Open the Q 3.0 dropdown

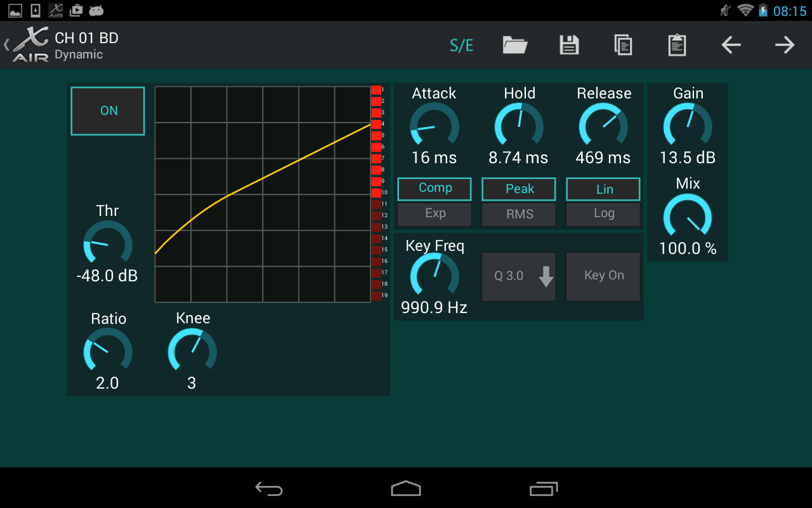click(x=518, y=276)
